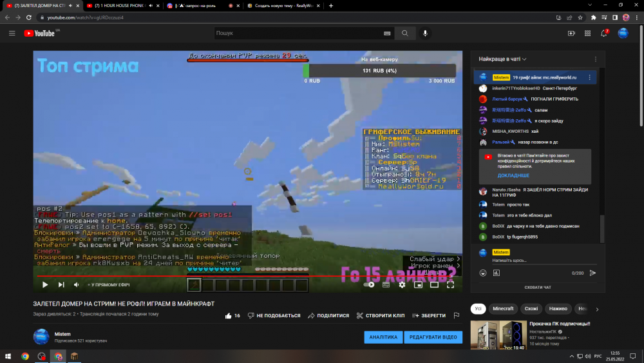
Task: Click 'СТВОРИТИ КЛІП' scissors button
Action: tap(381, 316)
